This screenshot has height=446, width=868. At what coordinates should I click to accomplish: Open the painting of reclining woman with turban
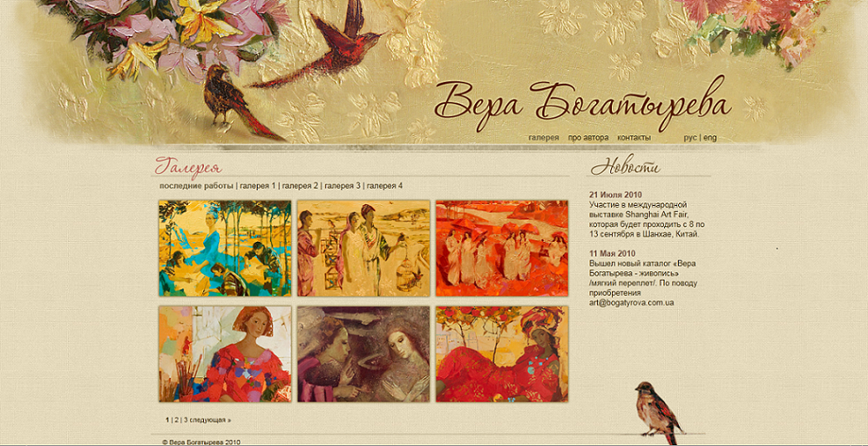(x=501, y=354)
